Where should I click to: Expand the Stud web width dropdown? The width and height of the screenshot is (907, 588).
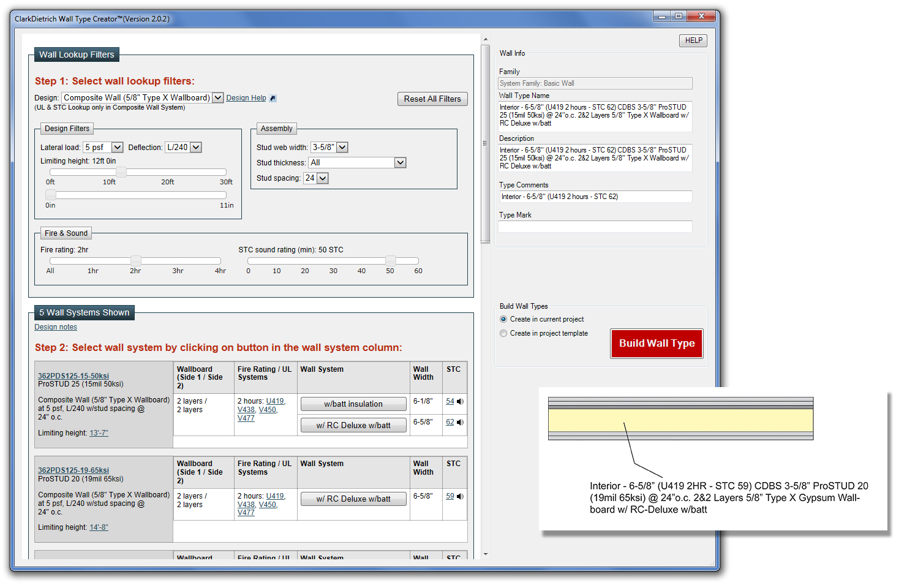(x=342, y=148)
